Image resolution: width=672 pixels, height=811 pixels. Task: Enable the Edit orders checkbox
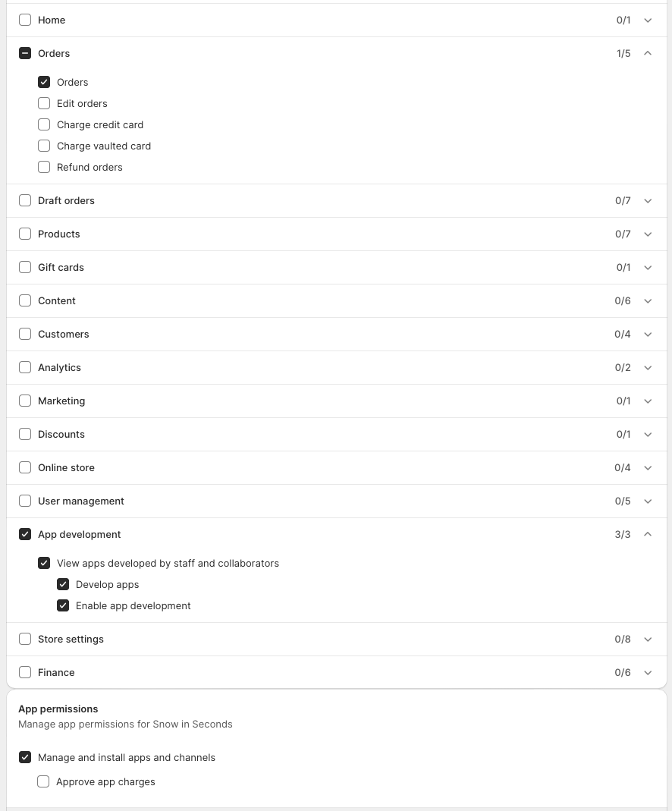[x=44, y=103]
